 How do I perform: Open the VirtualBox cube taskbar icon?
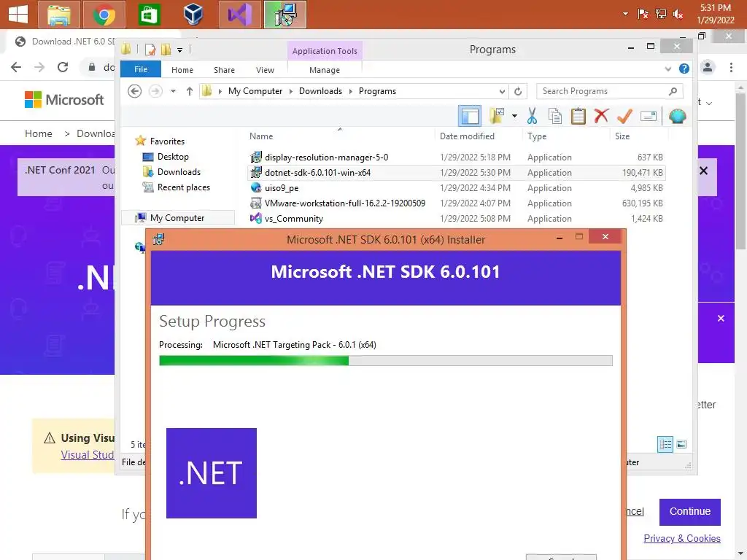tap(193, 15)
